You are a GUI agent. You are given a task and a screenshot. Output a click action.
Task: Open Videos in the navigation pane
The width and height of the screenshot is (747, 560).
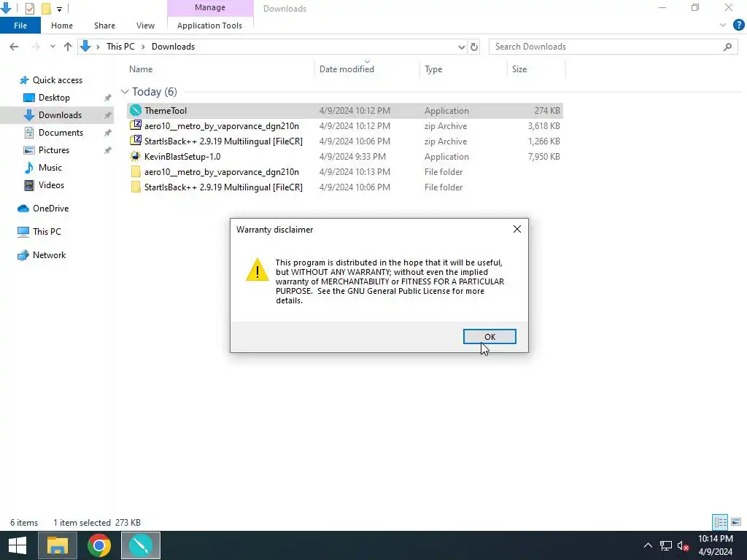coord(51,185)
